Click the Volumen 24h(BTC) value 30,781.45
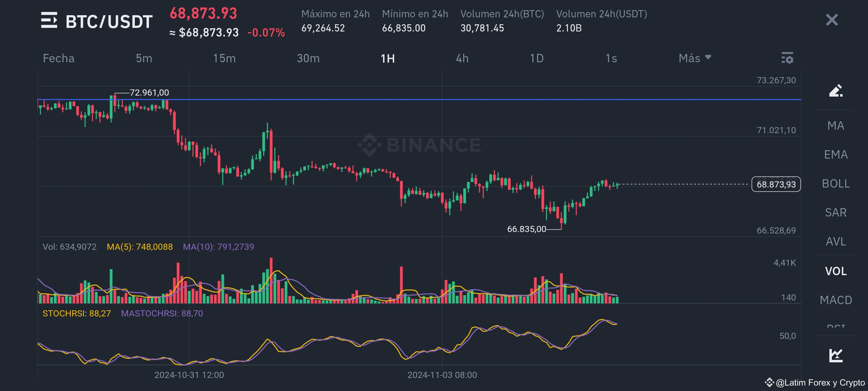 pyautogui.click(x=482, y=28)
